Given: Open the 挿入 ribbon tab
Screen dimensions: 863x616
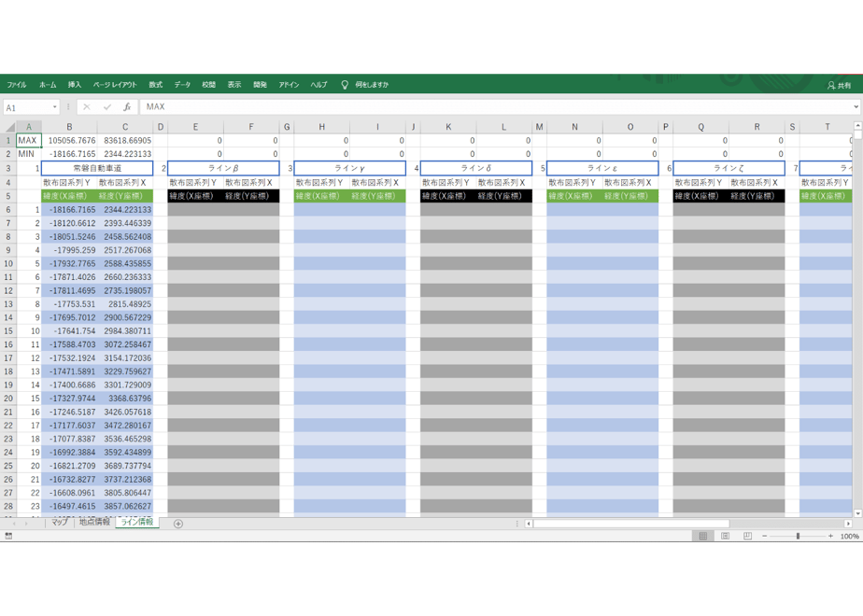Looking at the screenshot, I should 75,85.
